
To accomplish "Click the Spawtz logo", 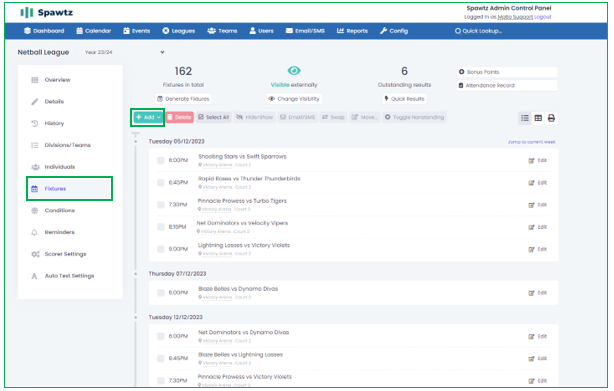I will 47,13.
